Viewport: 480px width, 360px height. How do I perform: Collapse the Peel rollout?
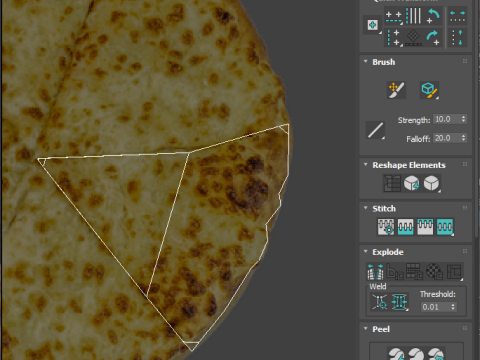[366, 329]
